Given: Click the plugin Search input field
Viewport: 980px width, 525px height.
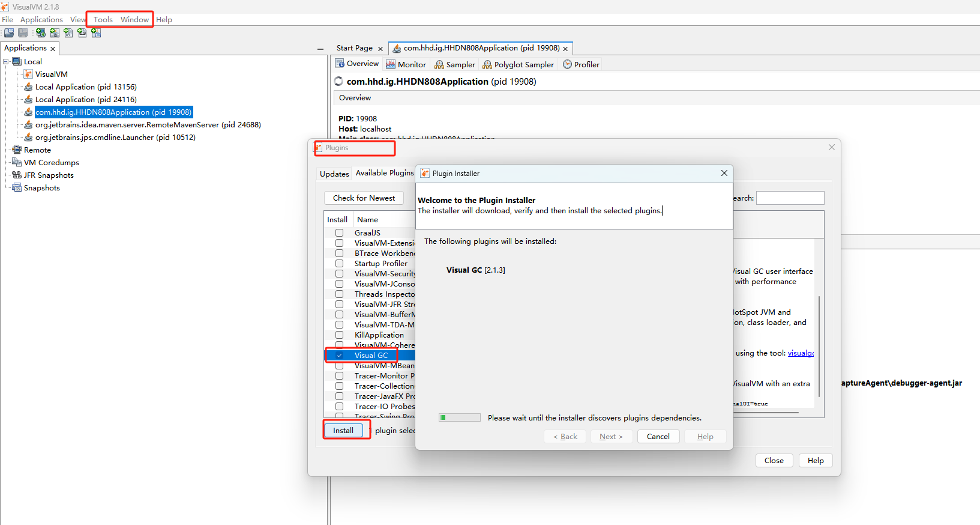Looking at the screenshot, I should pos(790,198).
